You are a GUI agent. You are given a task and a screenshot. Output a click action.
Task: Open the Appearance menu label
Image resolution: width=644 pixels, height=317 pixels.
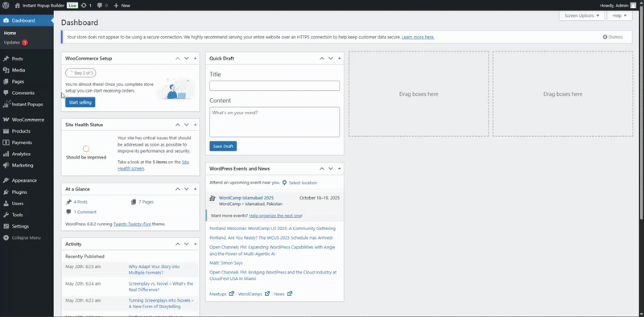[x=24, y=180]
